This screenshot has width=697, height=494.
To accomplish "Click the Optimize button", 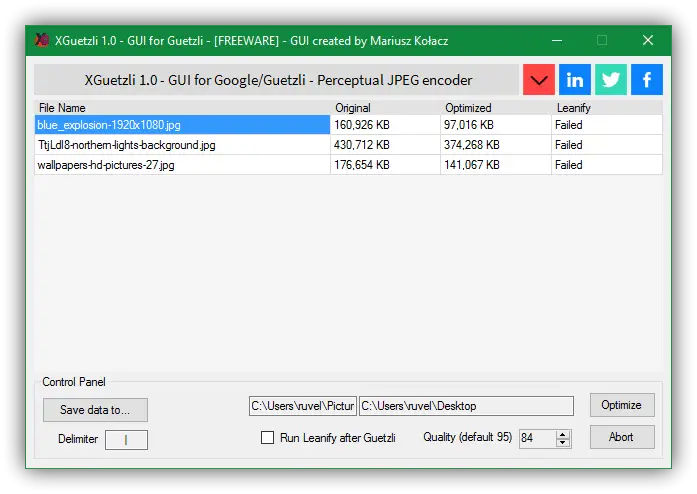I will click(x=622, y=405).
